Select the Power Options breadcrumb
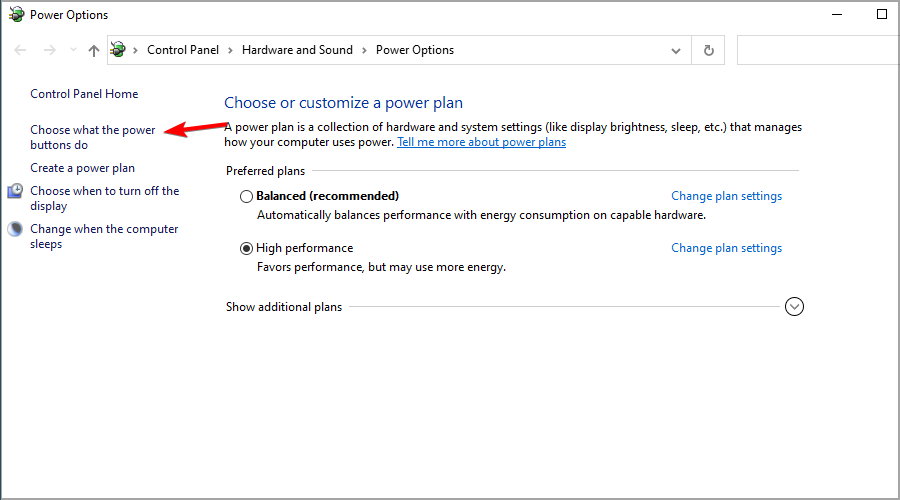This screenshot has width=900, height=500. click(x=415, y=50)
